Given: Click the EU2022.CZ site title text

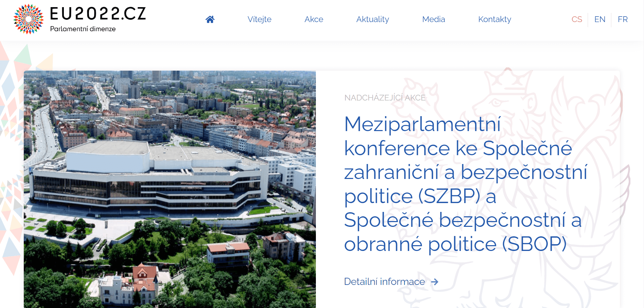Looking at the screenshot, I should [98, 14].
